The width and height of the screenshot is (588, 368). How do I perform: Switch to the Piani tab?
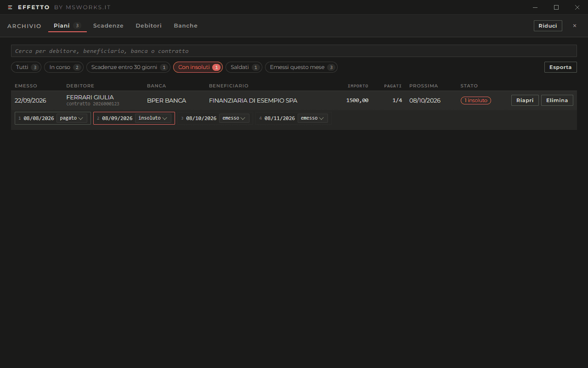point(68,26)
